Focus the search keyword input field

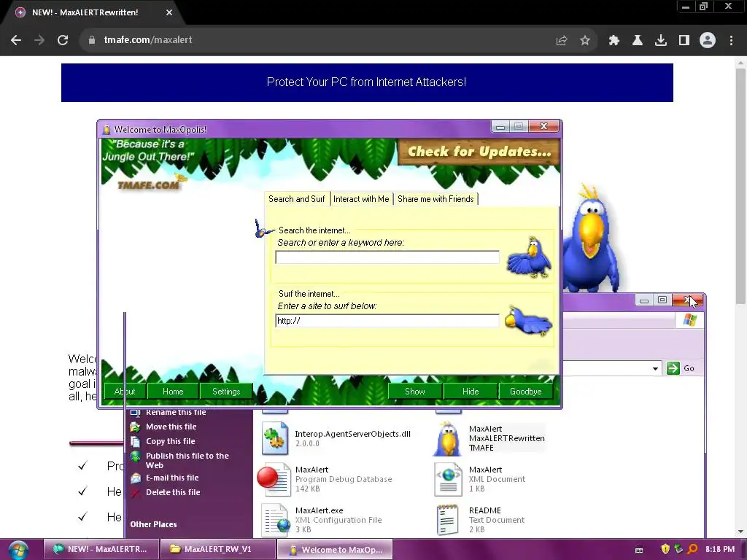coord(387,257)
